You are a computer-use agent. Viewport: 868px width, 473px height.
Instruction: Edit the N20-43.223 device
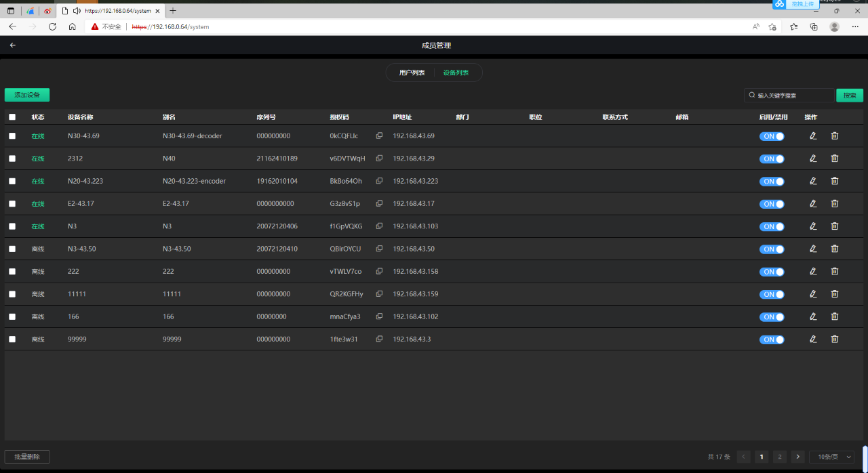coord(813,181)
